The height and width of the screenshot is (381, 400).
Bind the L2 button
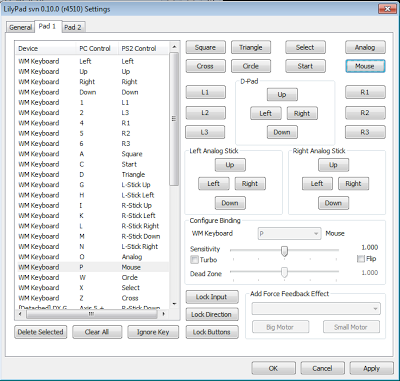205,113
